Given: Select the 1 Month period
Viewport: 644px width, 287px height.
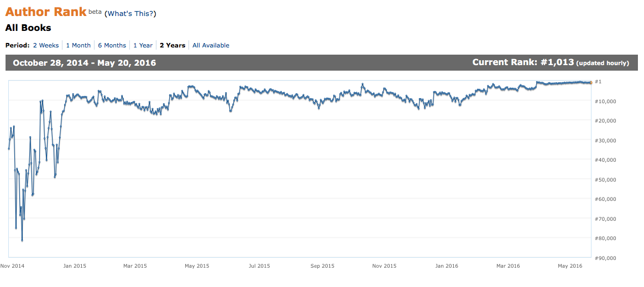Looking at the screenshot, I should point(78,45).
